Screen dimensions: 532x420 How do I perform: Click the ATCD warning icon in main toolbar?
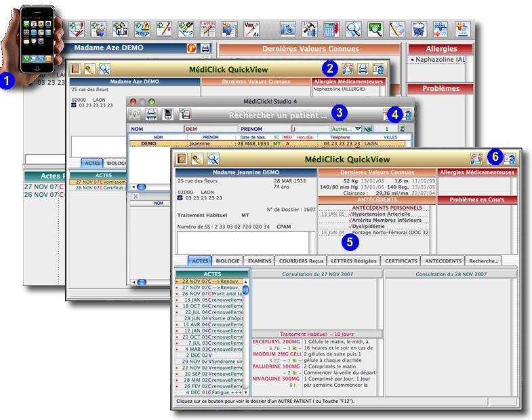pos(142,29)
